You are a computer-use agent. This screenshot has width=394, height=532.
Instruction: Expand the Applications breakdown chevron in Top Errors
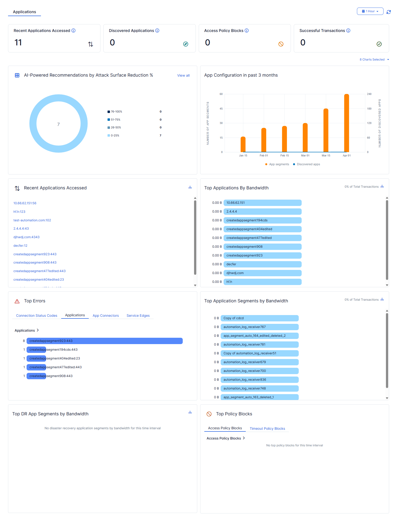(x=38, y=330)
